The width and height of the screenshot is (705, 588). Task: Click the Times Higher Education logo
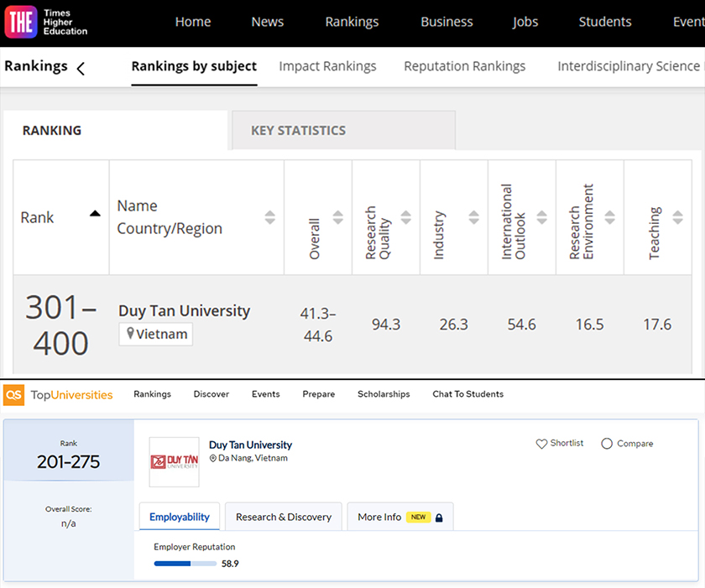pyautogui.click(x=46, y=23)
